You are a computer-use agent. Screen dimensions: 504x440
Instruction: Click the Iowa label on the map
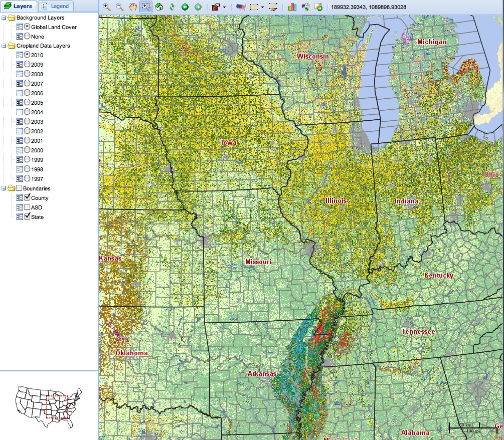click(229, 143)
